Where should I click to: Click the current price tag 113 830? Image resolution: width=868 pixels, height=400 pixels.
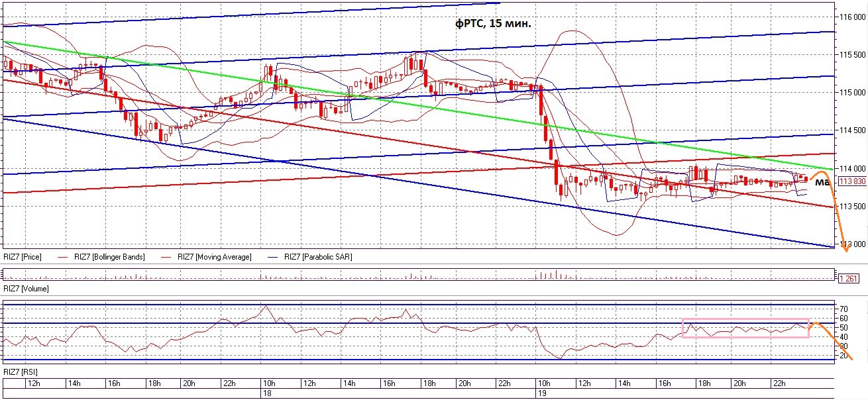(x=851, y=181)
